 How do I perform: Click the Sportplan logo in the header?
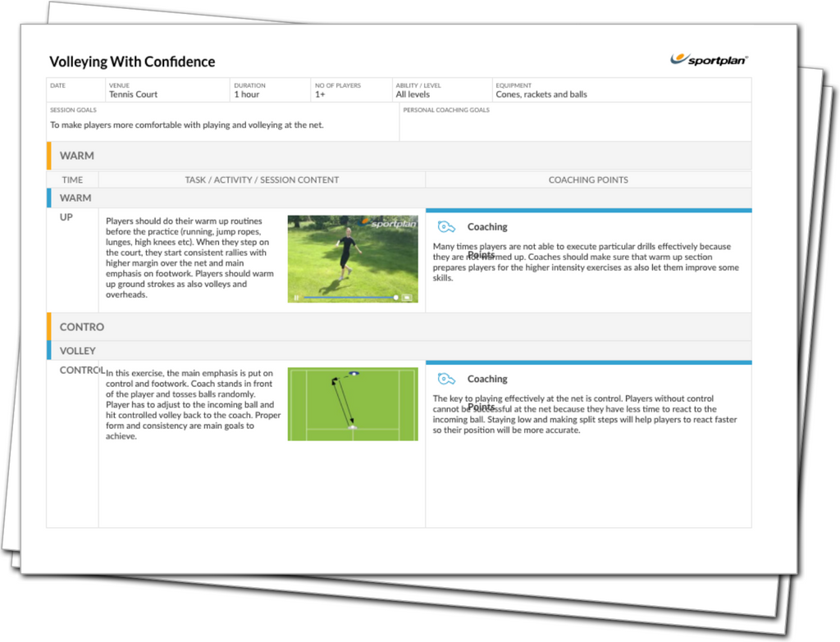[x=709, y=59]
